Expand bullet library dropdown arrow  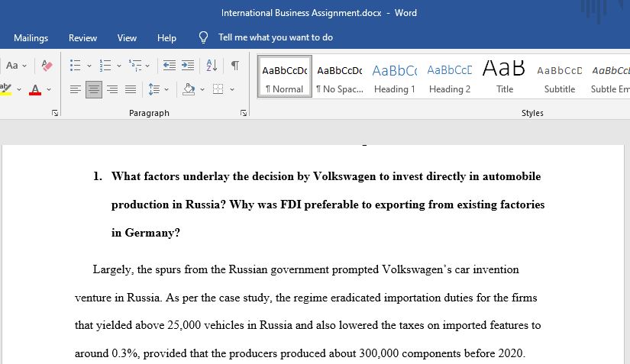point(89,66)
